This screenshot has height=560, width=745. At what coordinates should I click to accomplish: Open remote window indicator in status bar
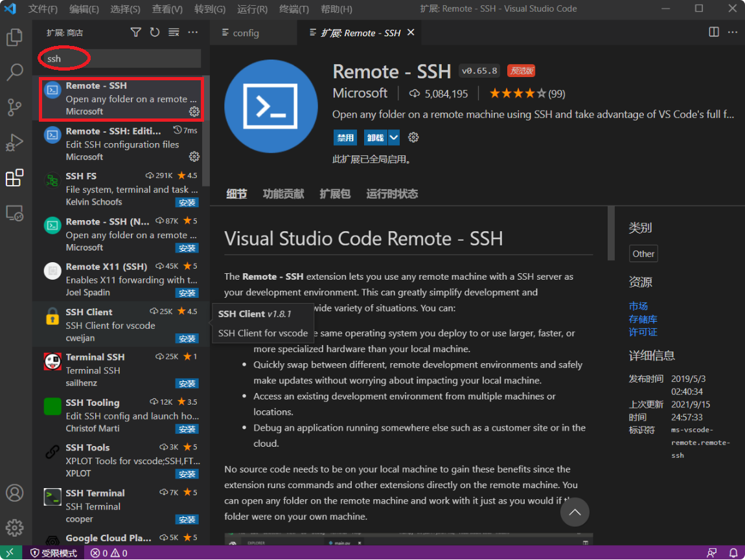(10, 553)
